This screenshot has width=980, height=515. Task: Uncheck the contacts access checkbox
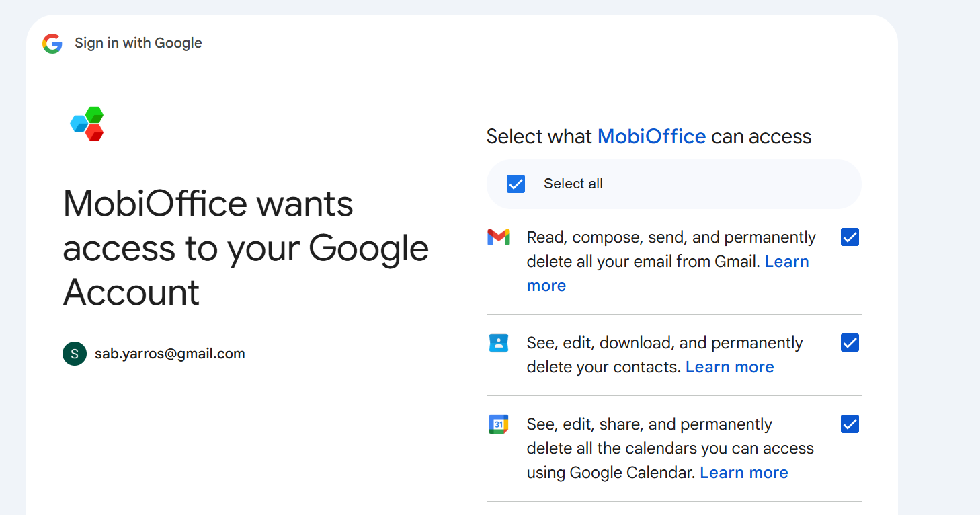pyautogui.click(x=850, y=343)
